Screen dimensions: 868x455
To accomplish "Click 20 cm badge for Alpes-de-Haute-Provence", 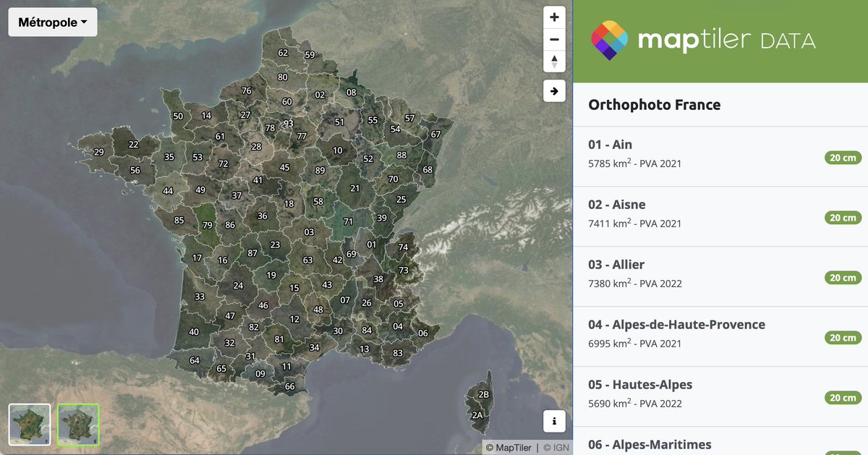I will (x=843, y=338).
